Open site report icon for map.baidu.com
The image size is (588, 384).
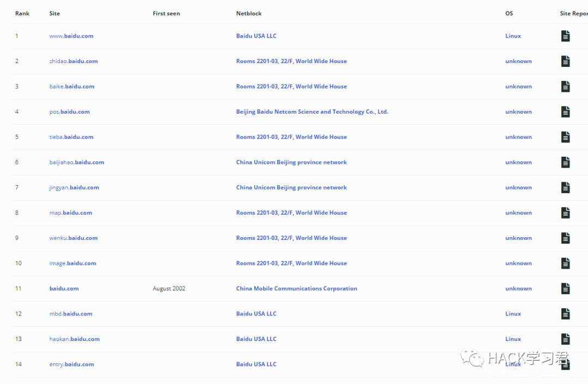pos(566,213)
